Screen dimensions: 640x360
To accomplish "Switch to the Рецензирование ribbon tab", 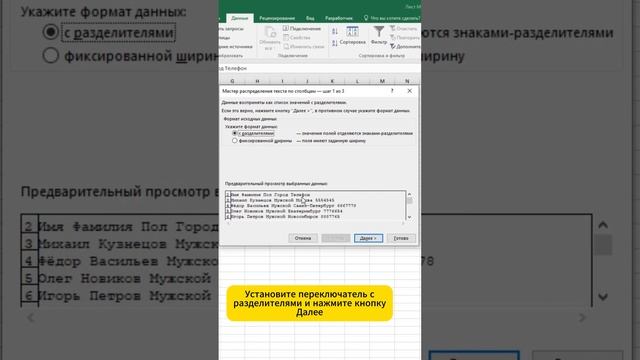I will pyautogui.click(x=277, y=18).
